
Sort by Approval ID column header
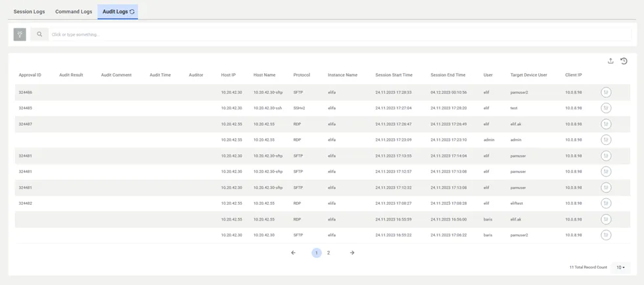point(30,75)
